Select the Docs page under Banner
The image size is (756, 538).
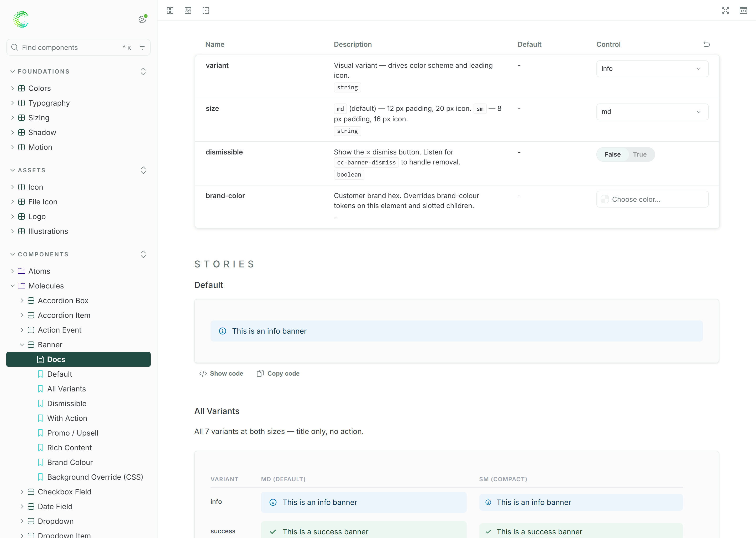(x=78, y=359)
